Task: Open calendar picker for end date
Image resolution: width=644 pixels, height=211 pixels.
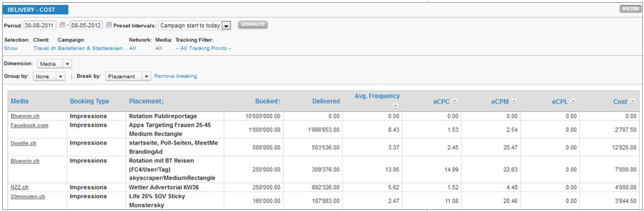Action: pyautogui.click(x=109, y=25)
